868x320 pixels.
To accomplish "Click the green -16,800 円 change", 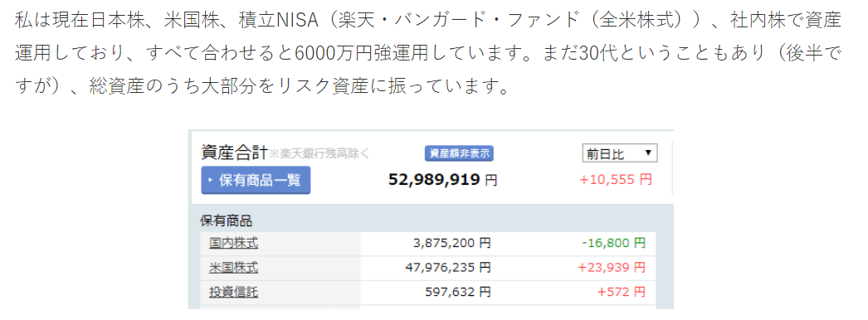I will pos(613,243).
